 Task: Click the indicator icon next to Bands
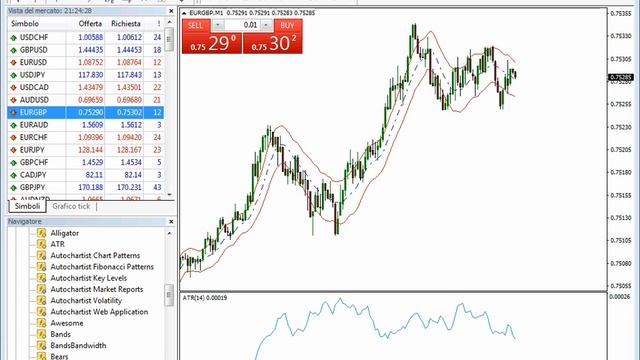pos(41,334)
